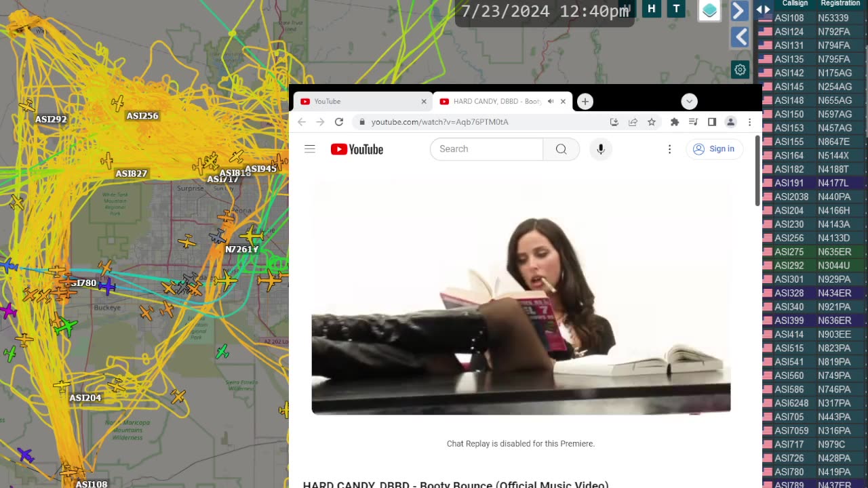Sort table by Registration column header

coord(840,3)
